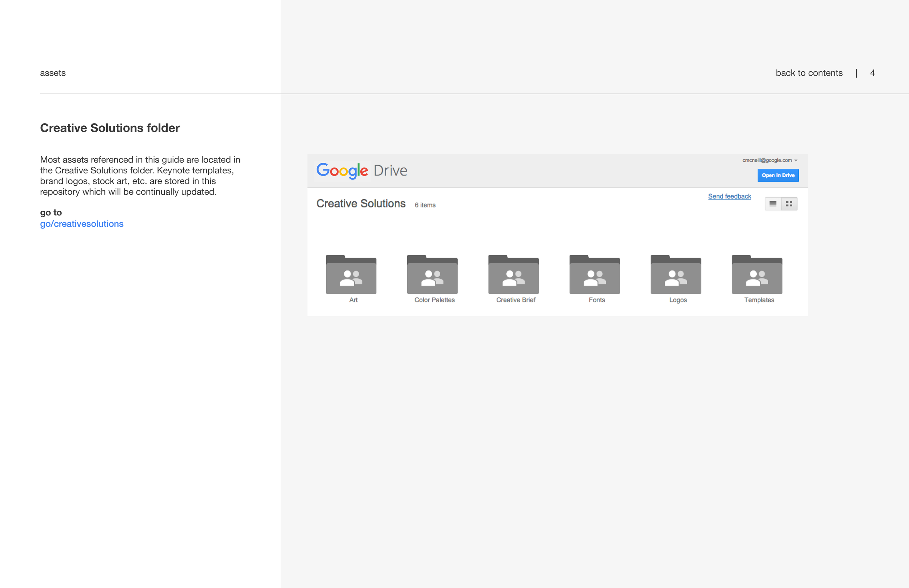Expand the cmcneill@google.com account dropdown

767,160
